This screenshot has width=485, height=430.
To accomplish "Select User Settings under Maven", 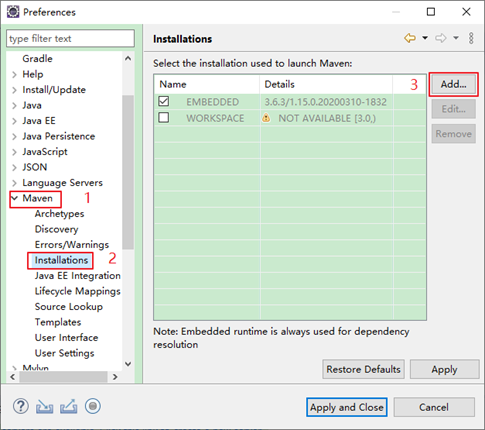I will [x=64, y=353].
